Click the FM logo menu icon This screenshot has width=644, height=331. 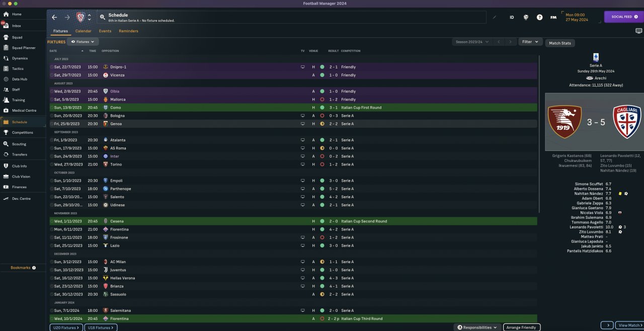(553, 17)
